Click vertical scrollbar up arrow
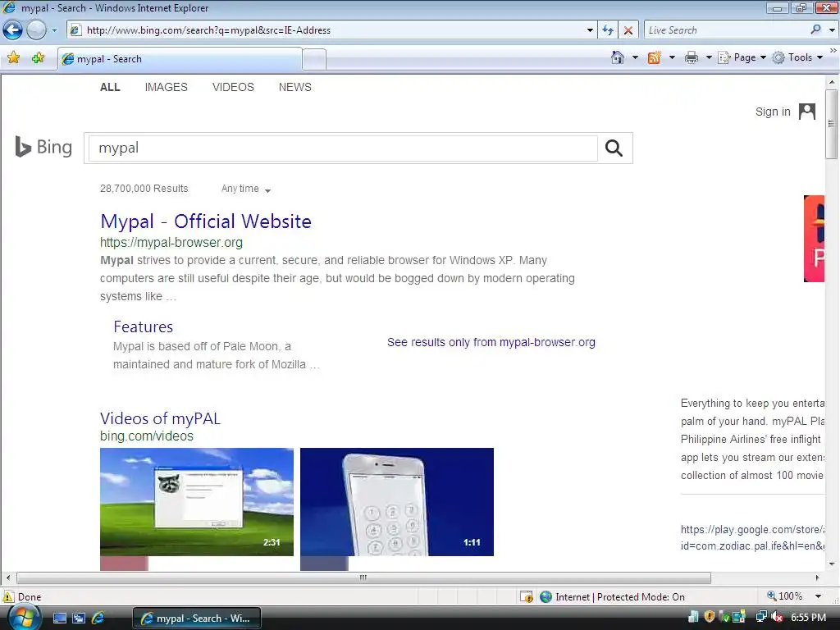Viewport: 840px width, 630px height. (x=832, y=82)
